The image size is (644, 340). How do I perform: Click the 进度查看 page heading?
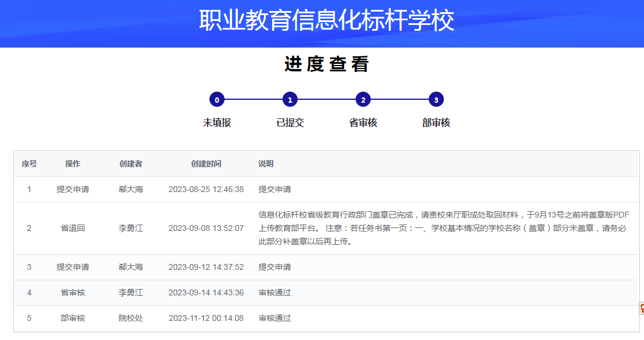pyautogui.click(x=327, y=64)
